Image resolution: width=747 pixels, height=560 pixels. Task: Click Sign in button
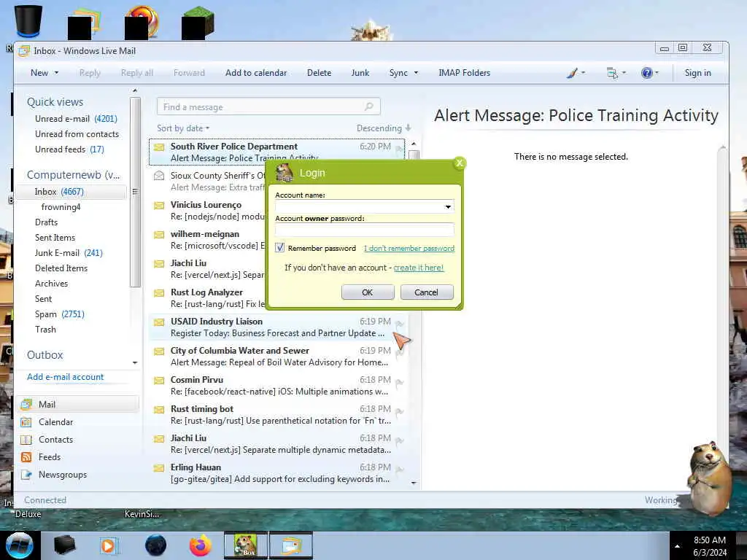[697, 73]
